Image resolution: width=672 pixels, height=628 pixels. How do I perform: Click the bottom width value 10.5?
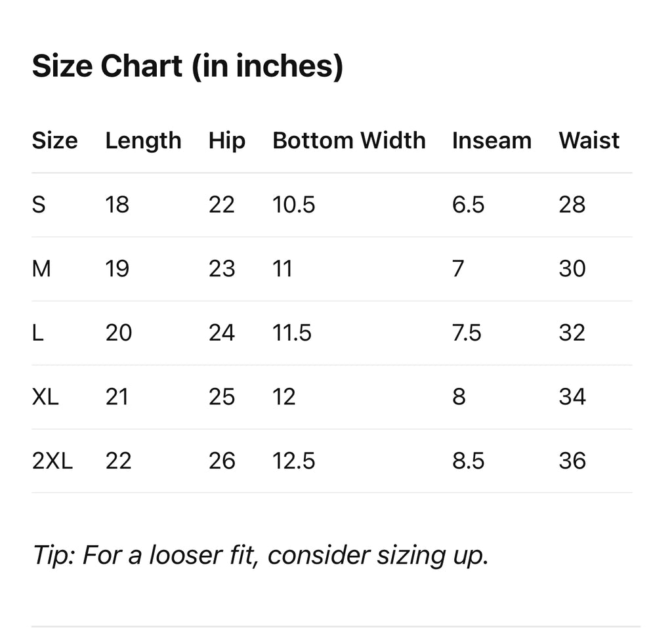point(293,205)
